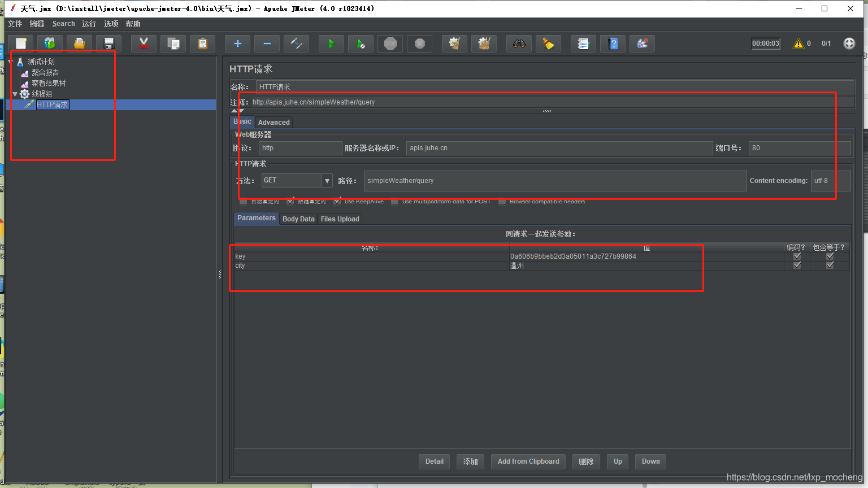Toggle 包含等于 checkbox in city row
Image resolution: width=868 pixels, height=488 pixels.
point(830,265)
